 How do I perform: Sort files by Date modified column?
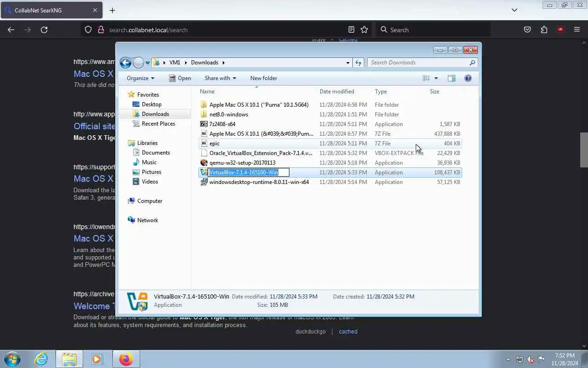pyautogui.click(x=345, y=92)
